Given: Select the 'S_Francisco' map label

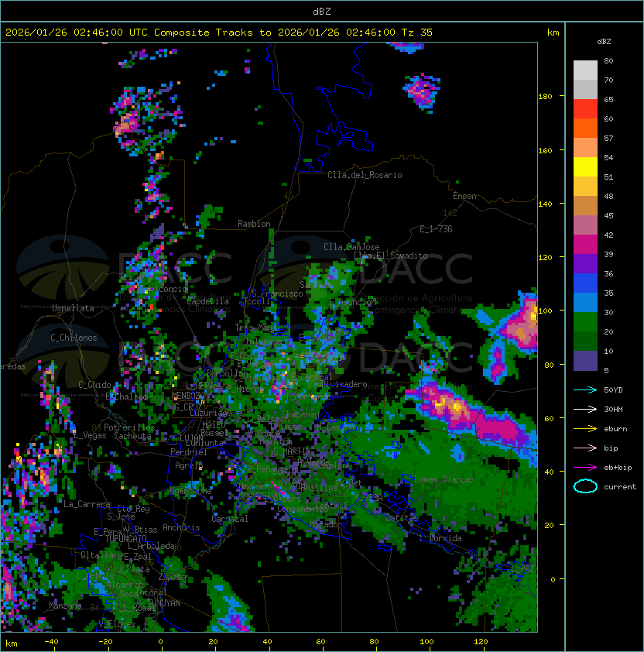Looking at the screenshot, I should coord(278,293).
